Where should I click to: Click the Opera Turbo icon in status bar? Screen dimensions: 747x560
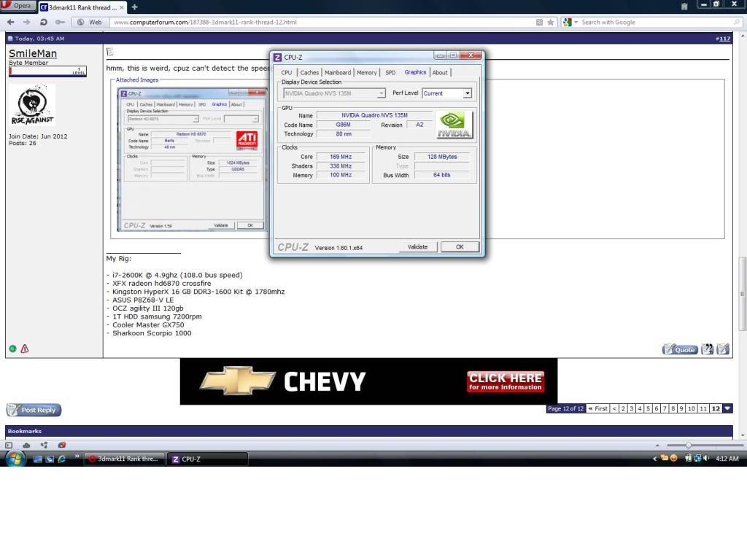62,446
